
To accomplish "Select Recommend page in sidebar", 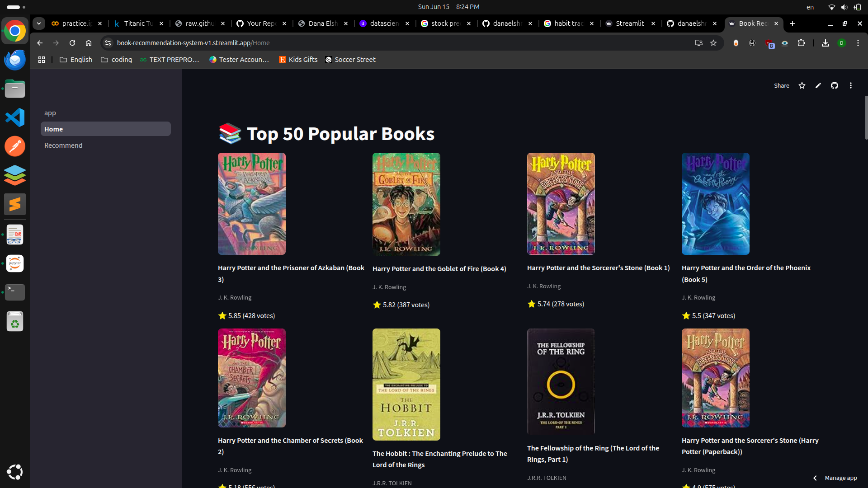I will [63, 145].
